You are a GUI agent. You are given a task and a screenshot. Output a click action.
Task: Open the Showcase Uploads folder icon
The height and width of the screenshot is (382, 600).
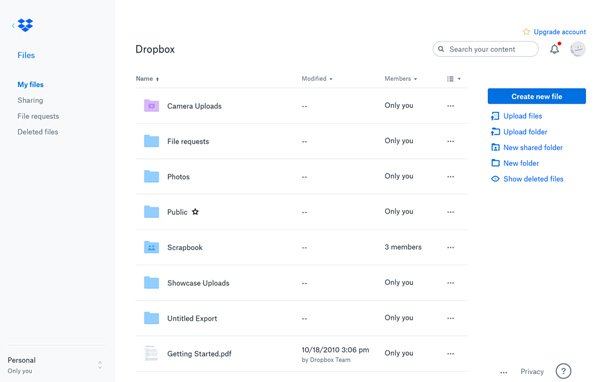[x=152, y=282]
